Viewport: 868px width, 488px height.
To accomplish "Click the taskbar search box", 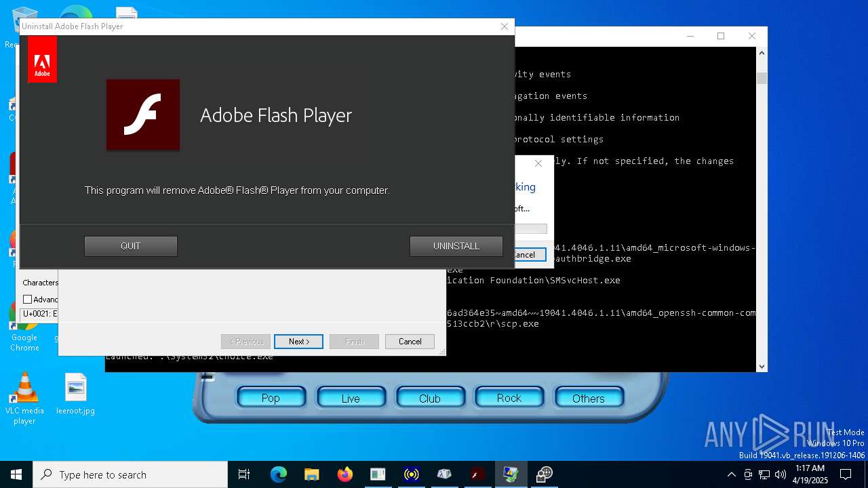I will coord(130,474).
